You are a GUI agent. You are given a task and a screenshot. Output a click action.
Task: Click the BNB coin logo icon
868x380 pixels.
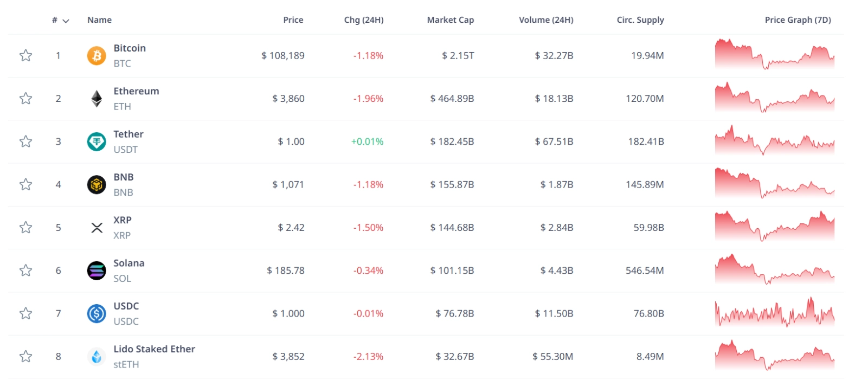click(97, 185)
